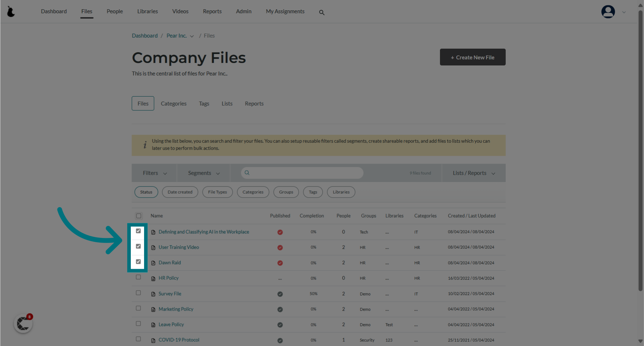Click the page vertical scrollbar thumb
The height and width of the screenshot is (346, 644).
point(641,150)
